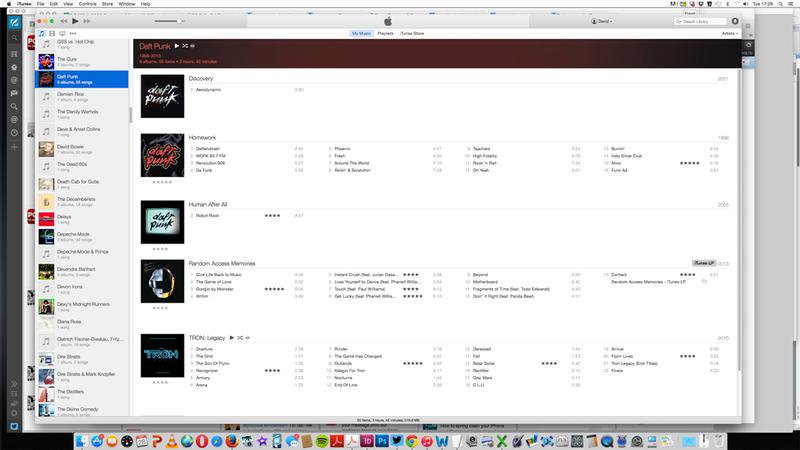Screen dimensions: 800x450
Task: Click the Play button in iTunes toolbar
Action: pos(75,21)
